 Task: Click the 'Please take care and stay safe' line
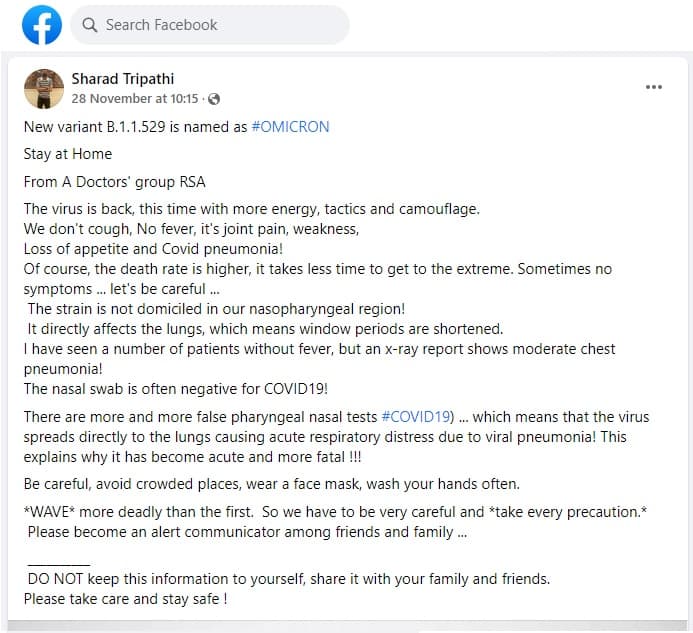click(126, 599)
